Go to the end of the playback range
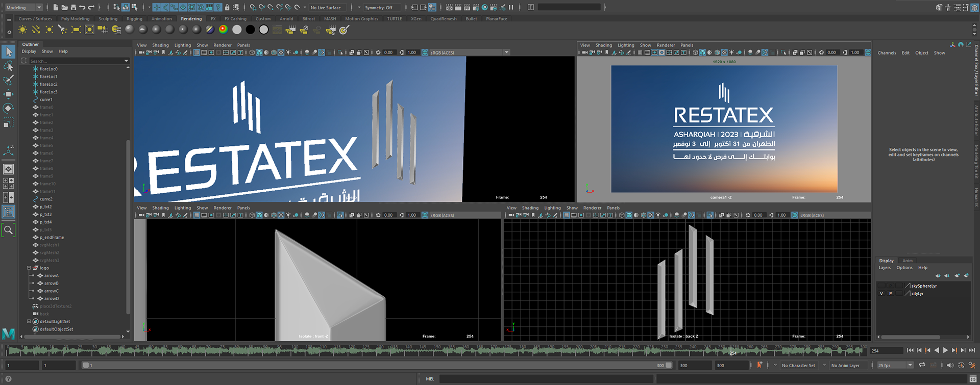The width and height of the screenshot is (980, 385). [972, 350]
